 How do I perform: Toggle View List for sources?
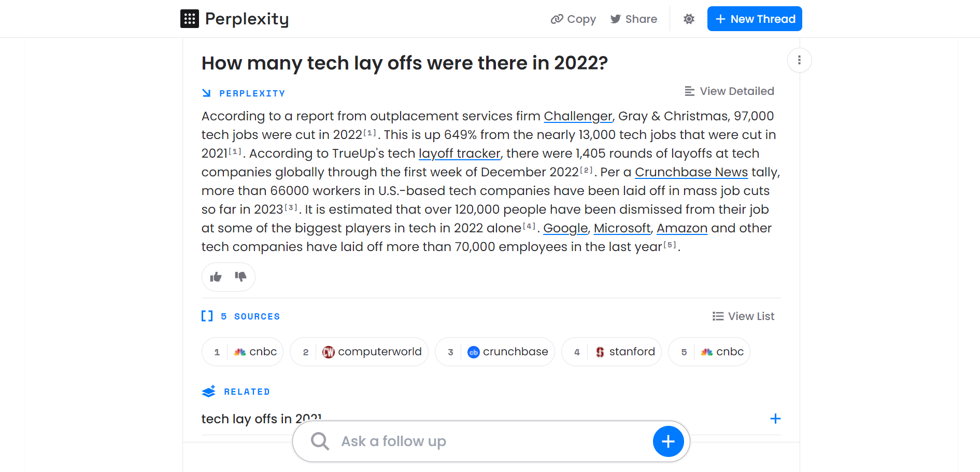point(743,316)
